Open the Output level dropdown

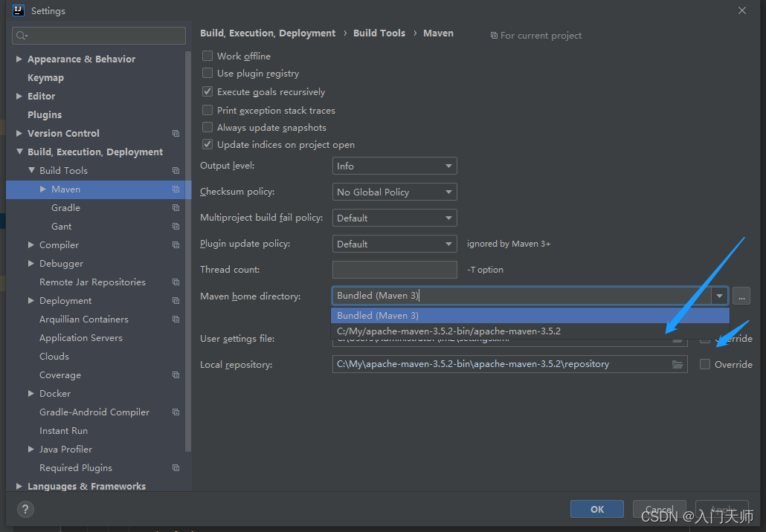tap(395, 166)
